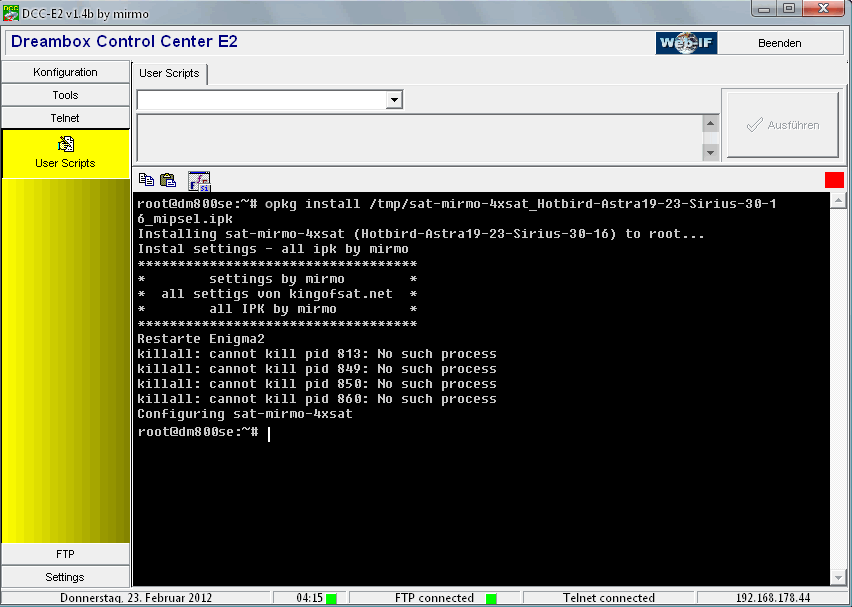Image resolution: width=852 pixels, height=607 pixels.
Task: Switch to the Telnet section
Action: click(x=65, y=118)
